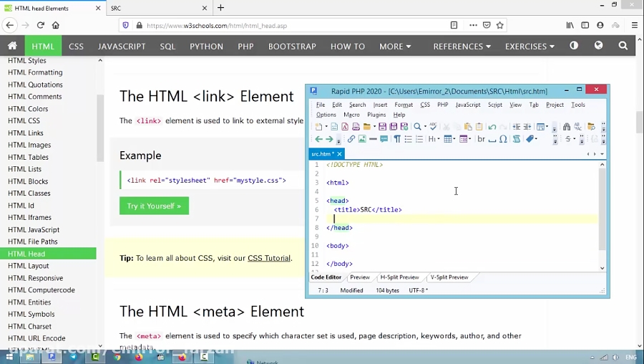Insert an image using the picture icon

362,139
